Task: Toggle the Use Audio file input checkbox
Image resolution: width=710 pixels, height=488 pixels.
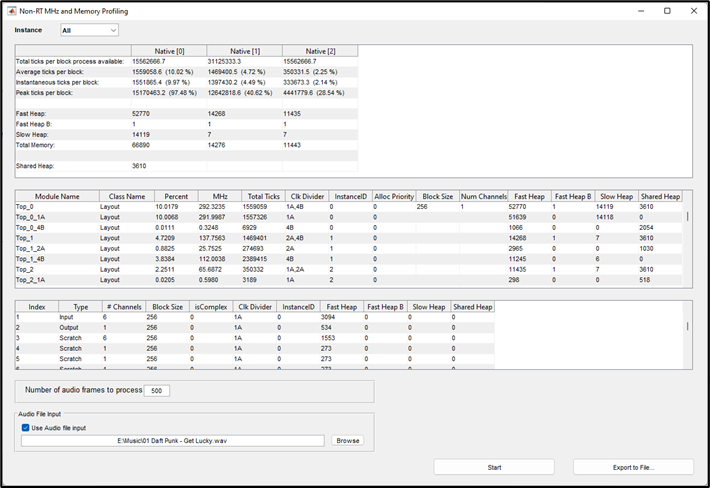Action: pos(26,427)
